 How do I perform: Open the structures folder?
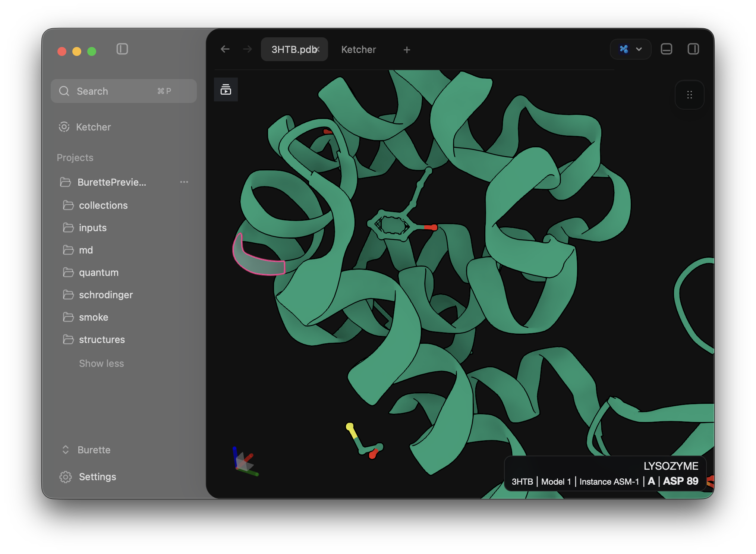(x=102, y=340)
